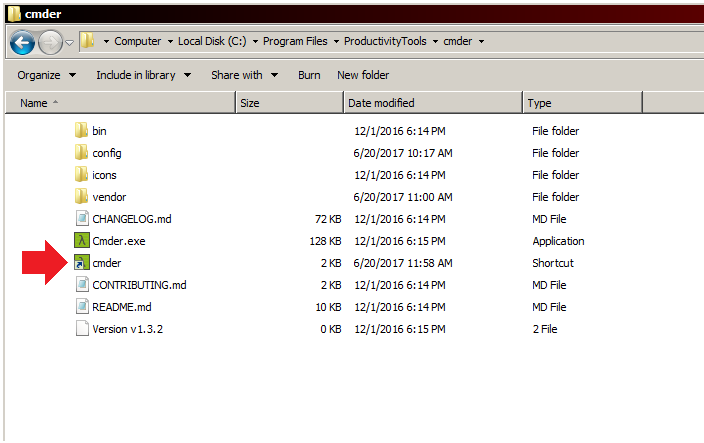Click the 6/20/2017 11:58 AM date
Viewport: 704px width, 443px height.
click(403, 263)
